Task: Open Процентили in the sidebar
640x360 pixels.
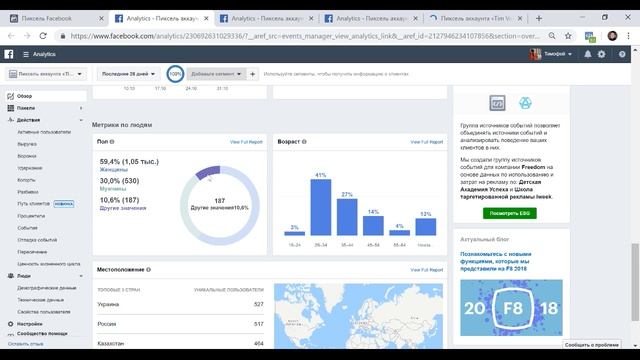Action: coord(31,216)
